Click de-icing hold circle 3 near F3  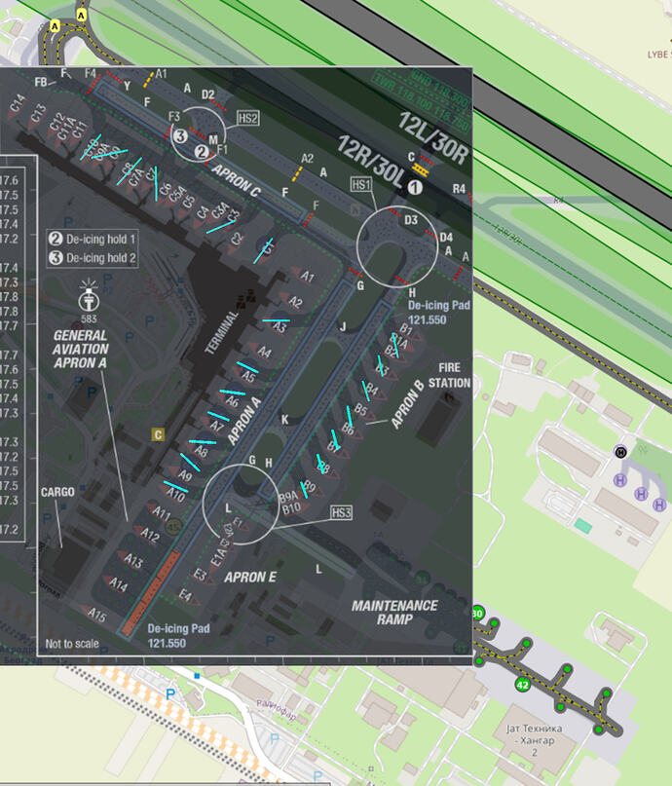point(180,135)
